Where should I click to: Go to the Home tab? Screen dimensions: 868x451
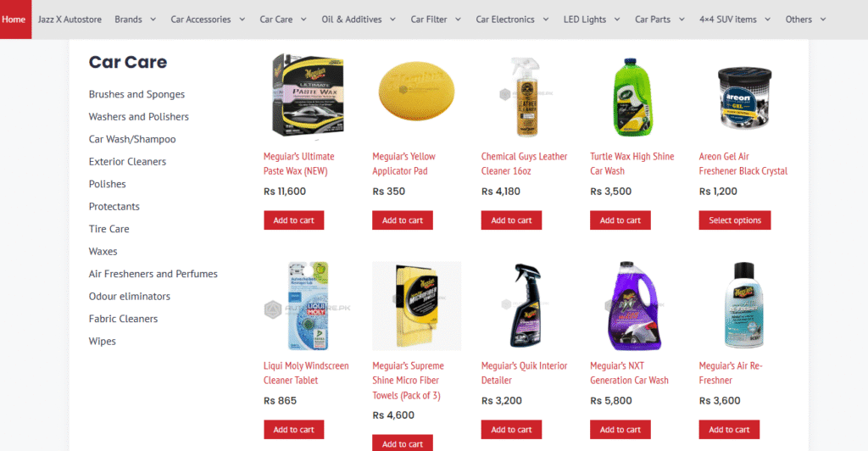pos(15,19)
